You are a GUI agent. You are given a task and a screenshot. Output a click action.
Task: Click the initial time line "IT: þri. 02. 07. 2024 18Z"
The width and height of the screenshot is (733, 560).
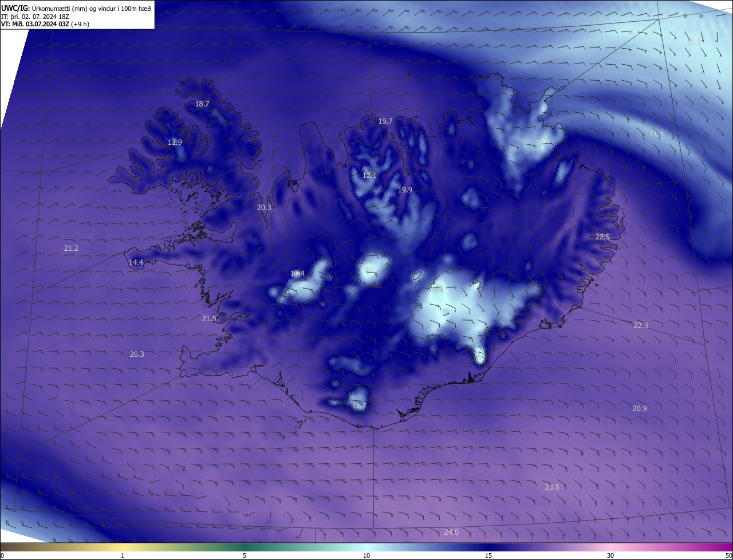pyautogui.click(x=36, y=16)
